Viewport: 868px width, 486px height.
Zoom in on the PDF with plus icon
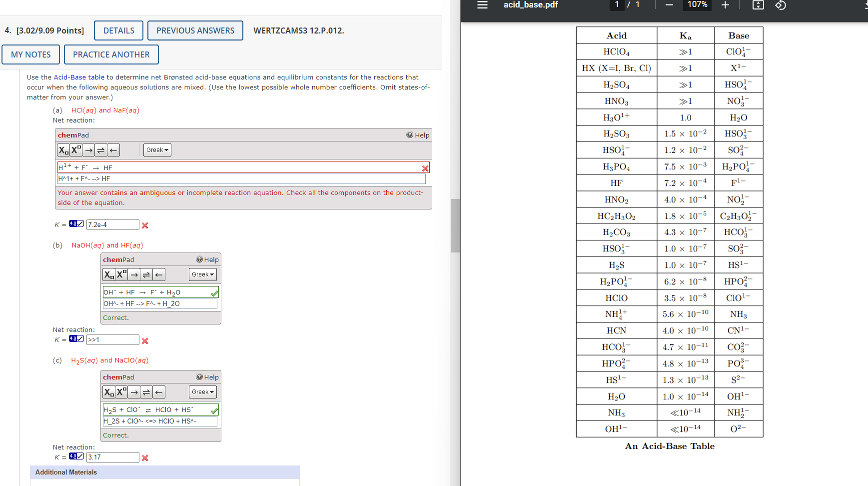[x=726, y=5]
